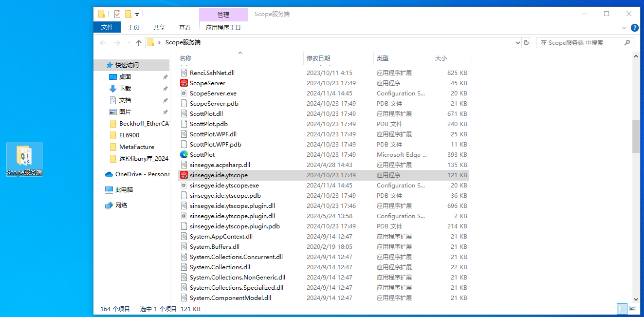
Task: Click the This PC (此电脑) computer icon
Action: [x=109, y=190]
